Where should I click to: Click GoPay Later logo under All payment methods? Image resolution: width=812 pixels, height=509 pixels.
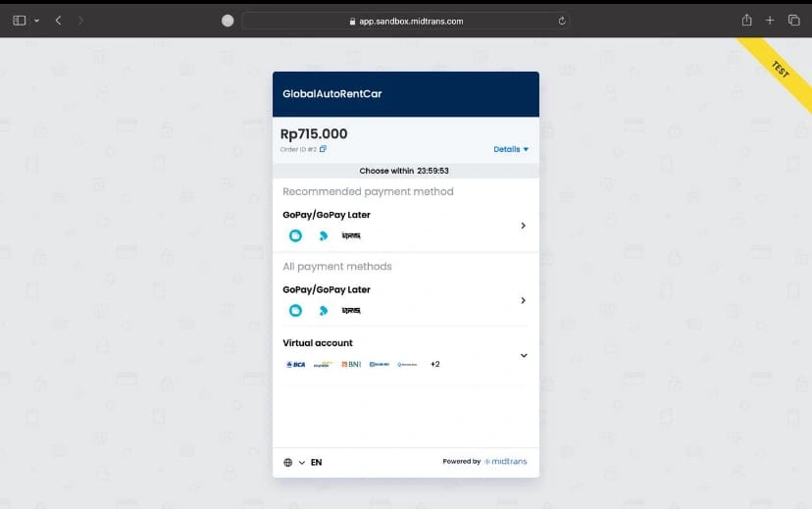point(324,310)
